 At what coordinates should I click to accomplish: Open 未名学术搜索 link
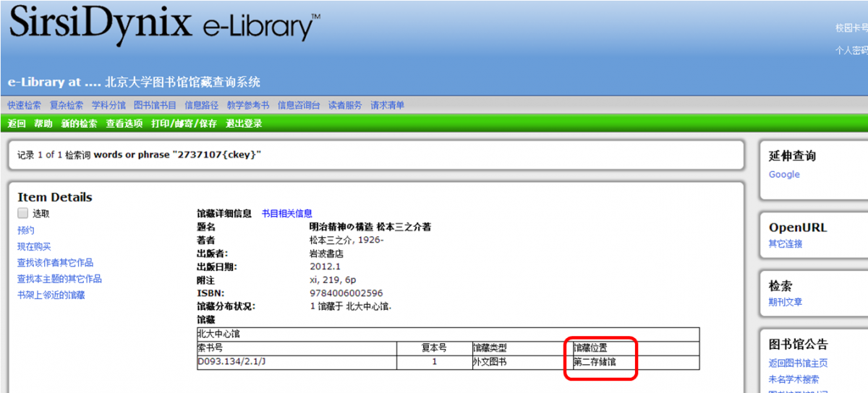tap(794, 379)
